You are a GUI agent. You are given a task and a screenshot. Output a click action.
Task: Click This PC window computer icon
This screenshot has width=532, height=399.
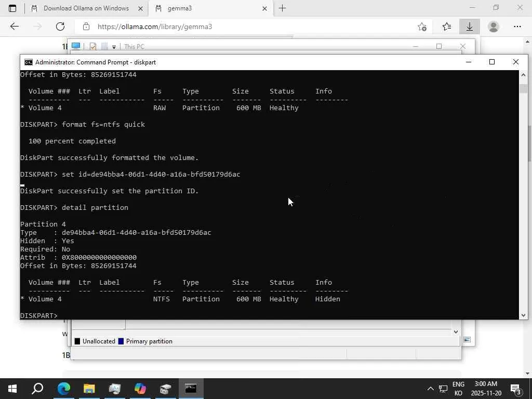(76, 46)
